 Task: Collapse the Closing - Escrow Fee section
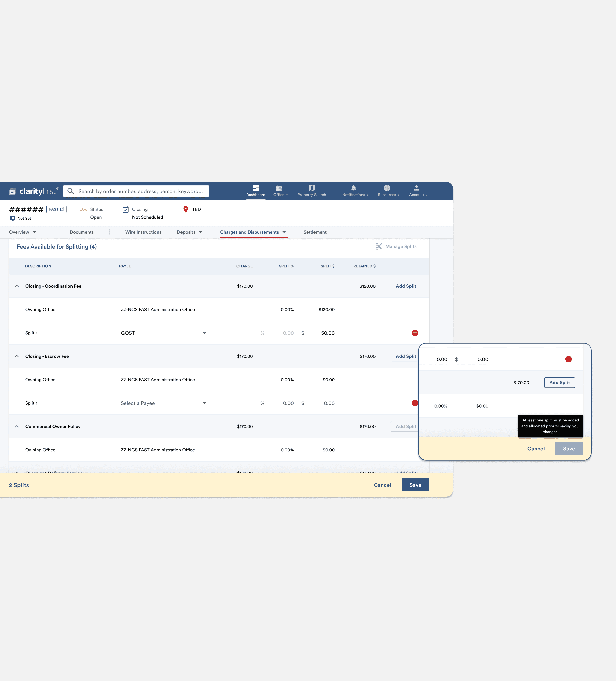pyautogui.click(x=17, y=356)
